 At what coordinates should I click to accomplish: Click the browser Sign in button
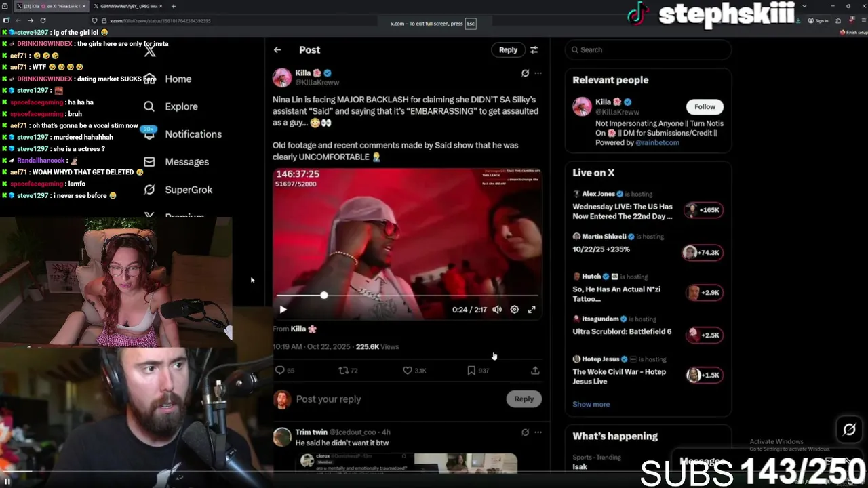click(x=818, y=21)
